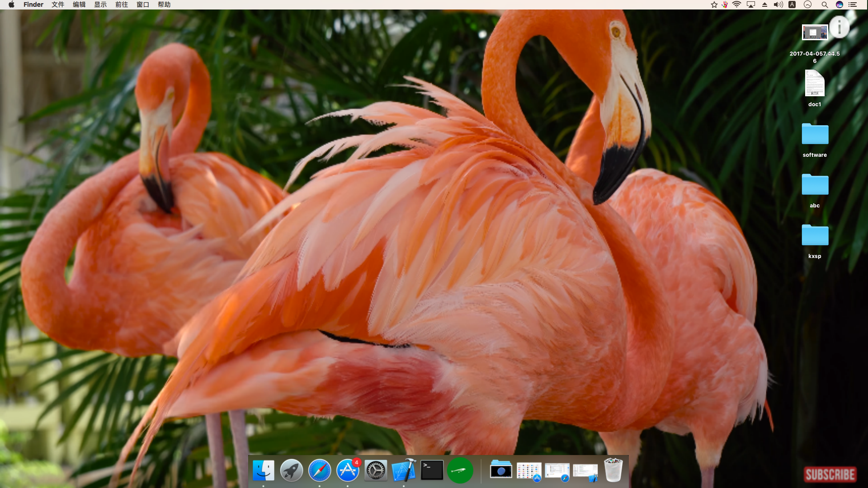
Task: Toggle AirPlay mirroring from the menu bar
Action: click(x=751, y=5)
